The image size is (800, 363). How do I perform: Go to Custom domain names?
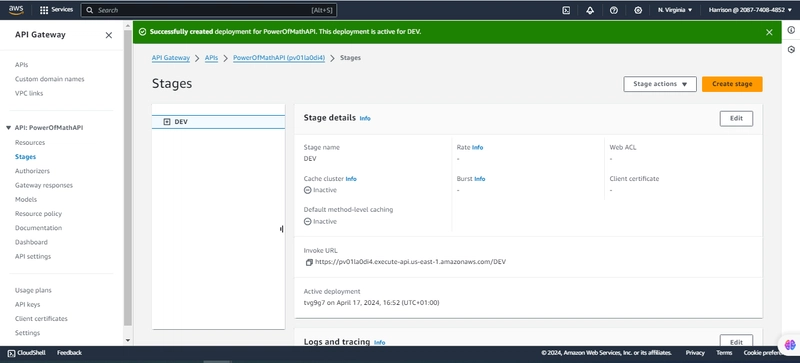tap(49, 79)
